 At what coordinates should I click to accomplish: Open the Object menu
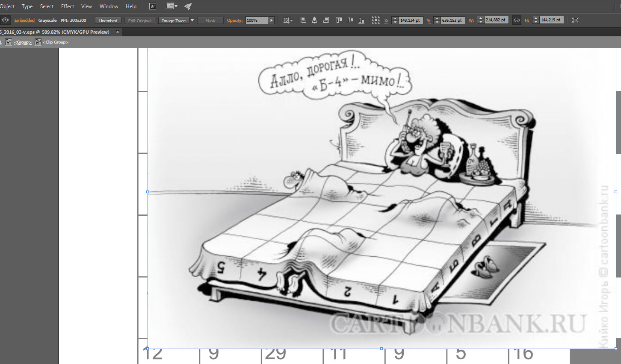tap(7, 6)
